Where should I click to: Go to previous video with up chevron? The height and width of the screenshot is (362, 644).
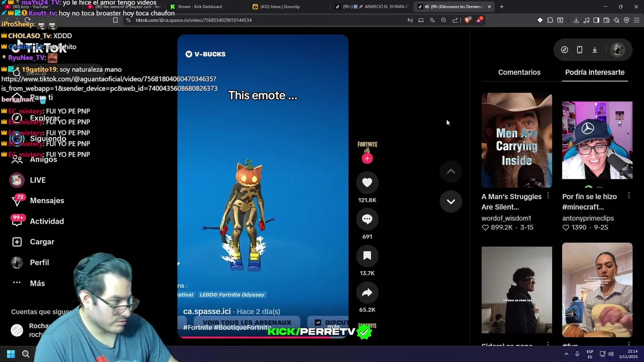(x=451, y=171)
